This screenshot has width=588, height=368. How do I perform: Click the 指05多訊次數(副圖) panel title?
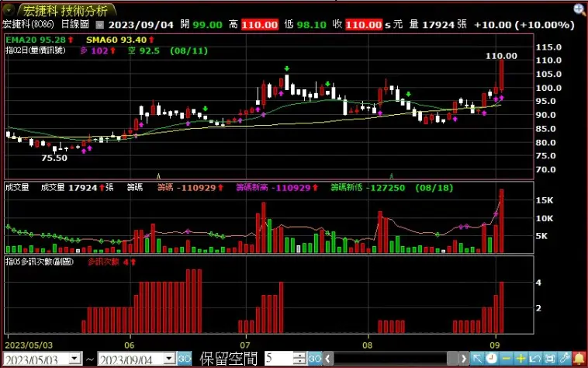pos(40,262)
